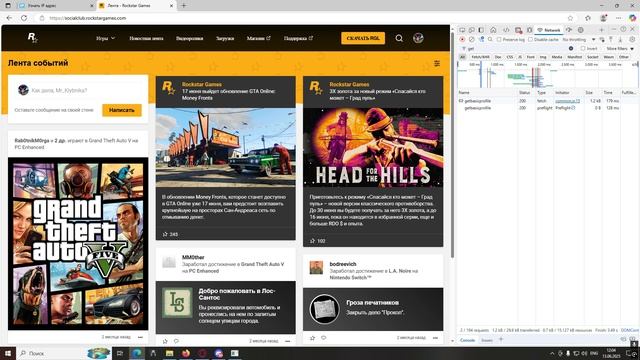Open the Edge Copilot sidebar icon

(x=632, y=18)
